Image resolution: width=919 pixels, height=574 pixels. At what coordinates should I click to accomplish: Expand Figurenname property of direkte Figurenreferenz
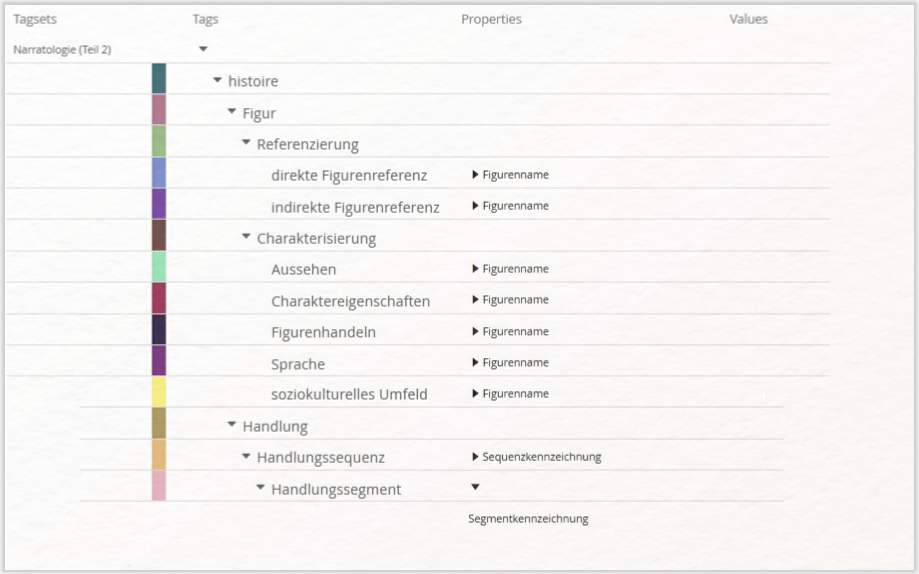point(475,175)
